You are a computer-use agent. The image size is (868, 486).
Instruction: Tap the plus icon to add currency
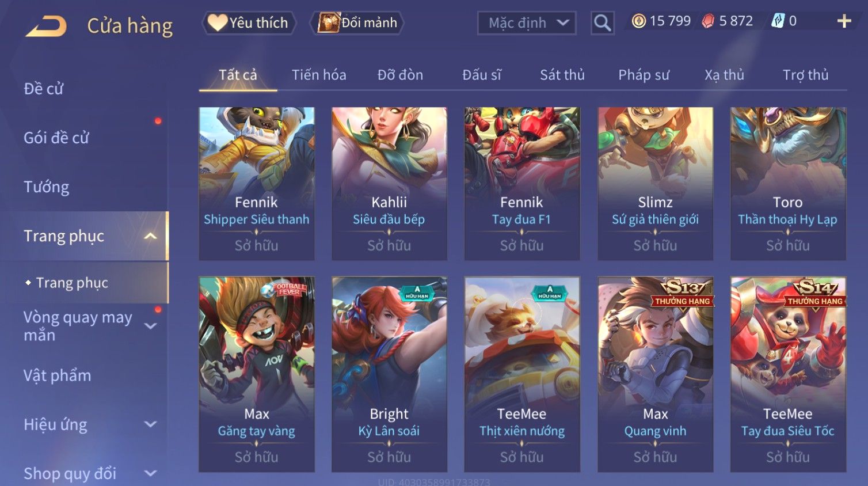[844, 21]
